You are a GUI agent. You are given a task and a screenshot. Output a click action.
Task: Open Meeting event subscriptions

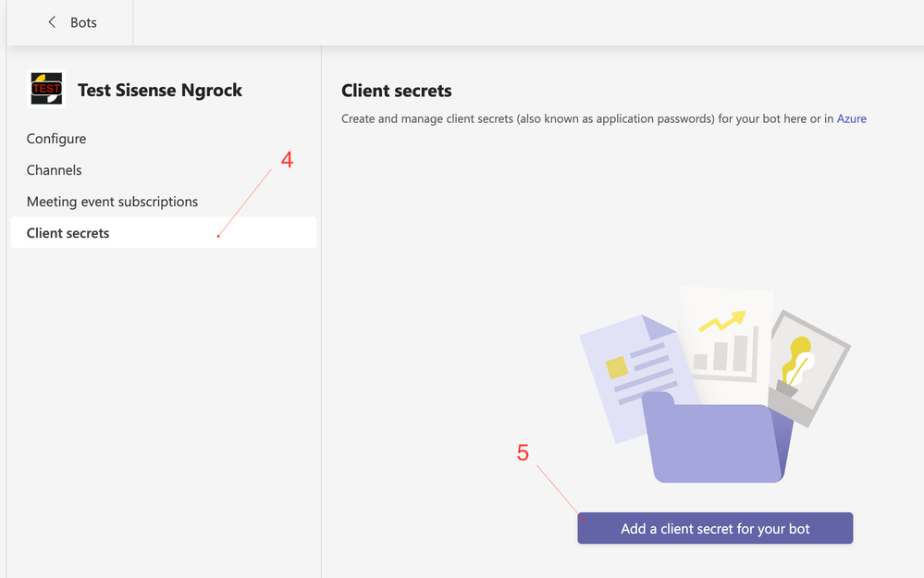pos(112,202)
